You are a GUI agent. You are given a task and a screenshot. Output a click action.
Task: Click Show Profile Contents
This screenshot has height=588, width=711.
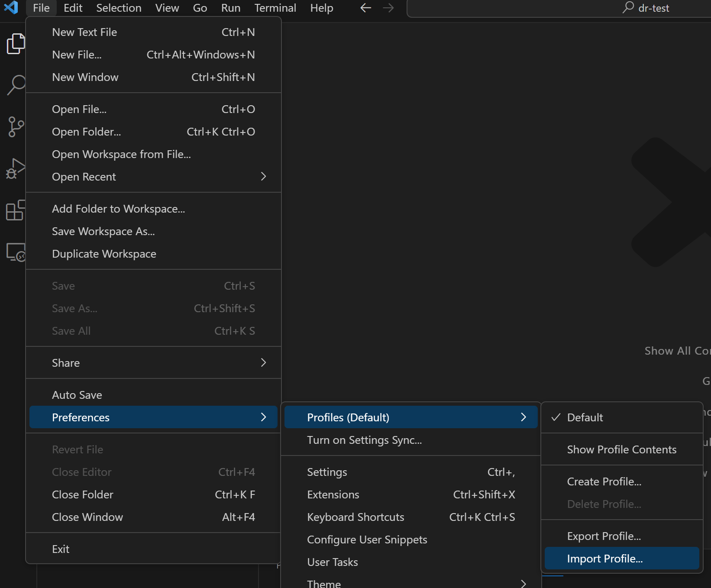621,449
